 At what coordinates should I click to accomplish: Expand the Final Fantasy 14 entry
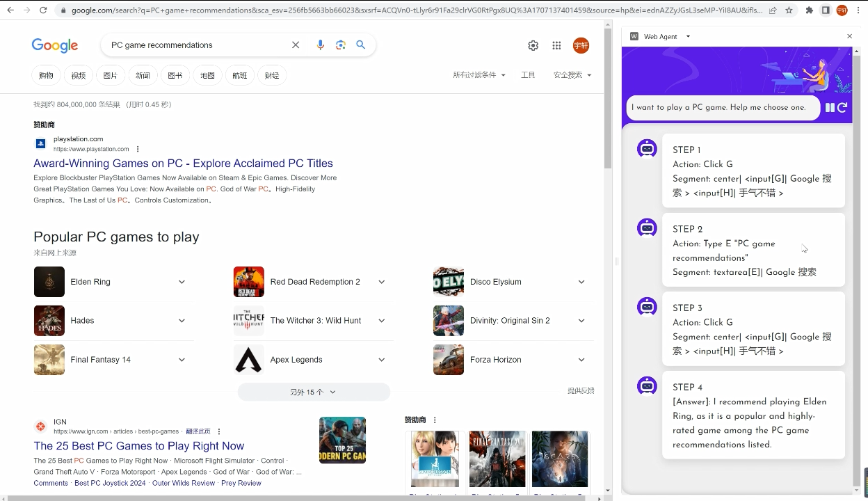point(182,360)
